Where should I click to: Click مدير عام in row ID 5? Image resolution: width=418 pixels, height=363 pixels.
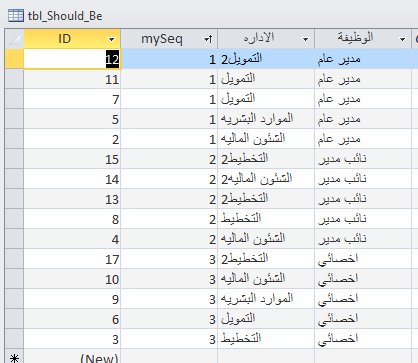coord(339,119)
